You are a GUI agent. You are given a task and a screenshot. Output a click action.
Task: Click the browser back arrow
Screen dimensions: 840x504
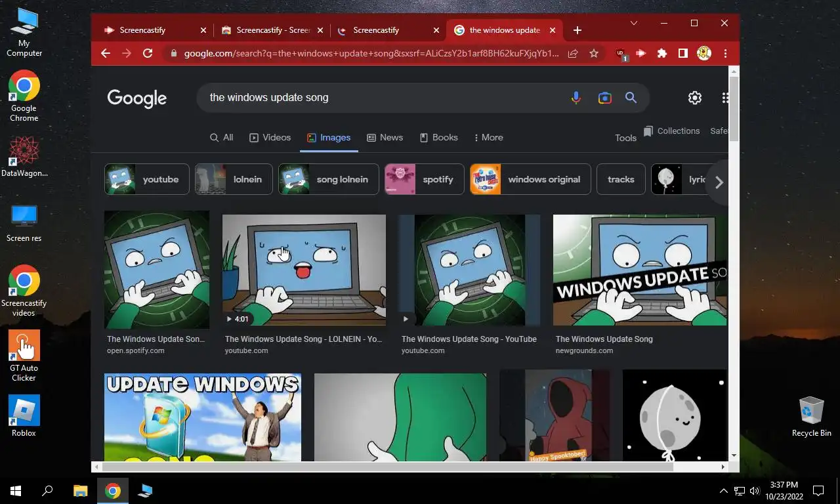106,53
